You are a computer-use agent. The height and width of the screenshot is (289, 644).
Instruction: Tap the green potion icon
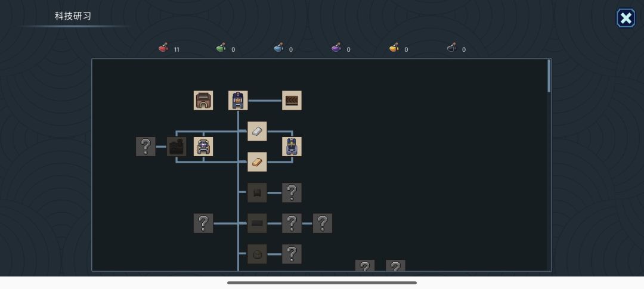click(221, 48)
